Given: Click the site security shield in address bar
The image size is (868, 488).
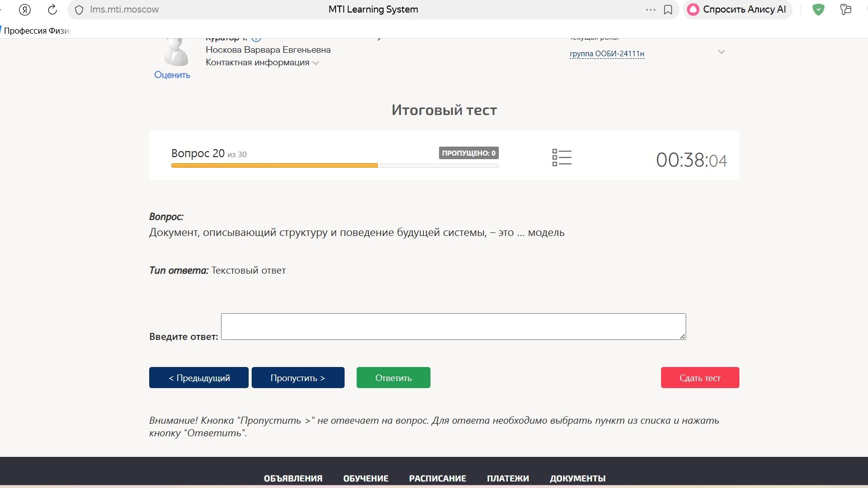Looking at the screenshot, I should [x=79, y=10].
